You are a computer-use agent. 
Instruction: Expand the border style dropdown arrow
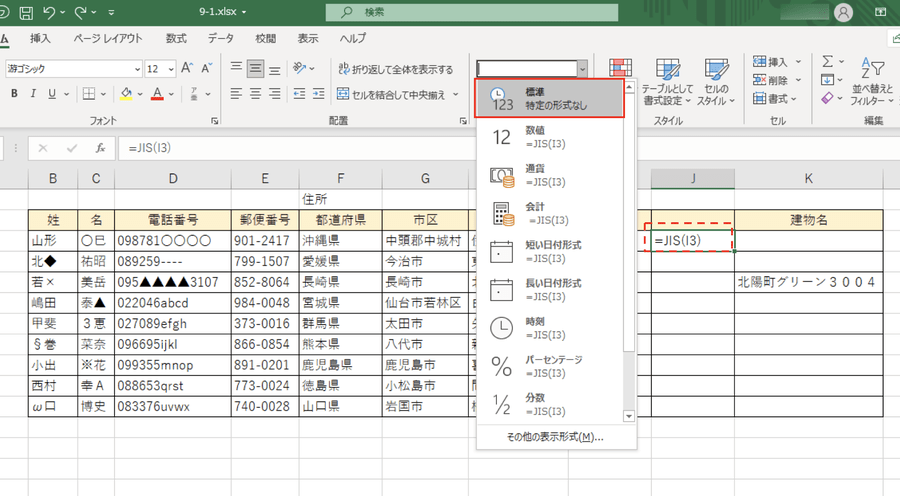[x=103, y=94]
